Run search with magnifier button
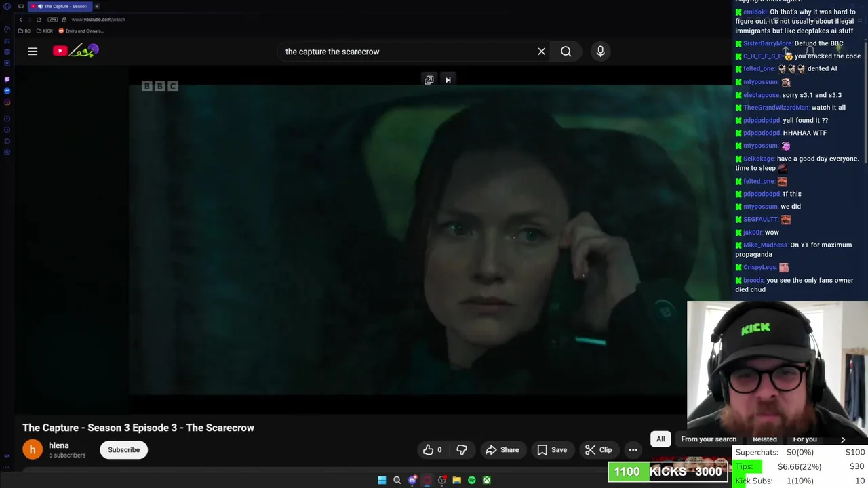 click(x=566, y=52)
